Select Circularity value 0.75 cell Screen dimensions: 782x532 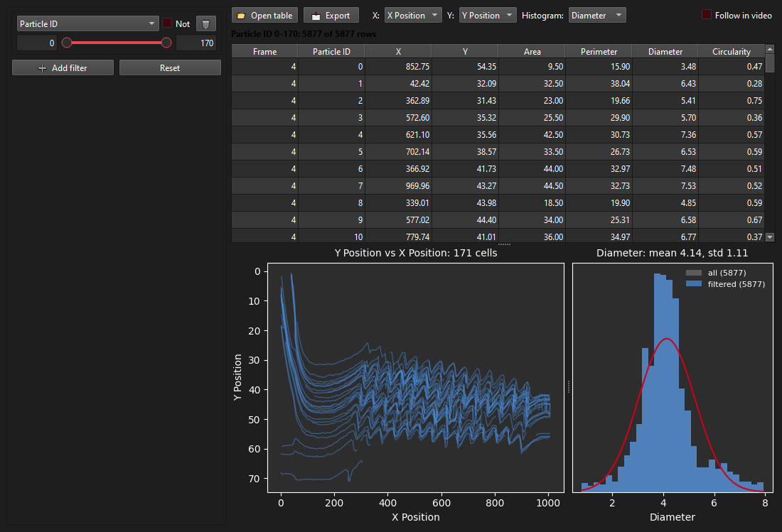[732, 101]
